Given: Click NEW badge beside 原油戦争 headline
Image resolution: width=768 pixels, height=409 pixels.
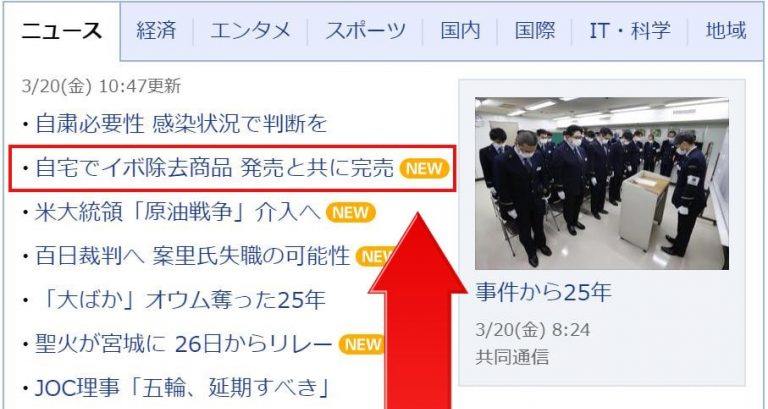Looking at the screenshot, I should tap(351, 213).
